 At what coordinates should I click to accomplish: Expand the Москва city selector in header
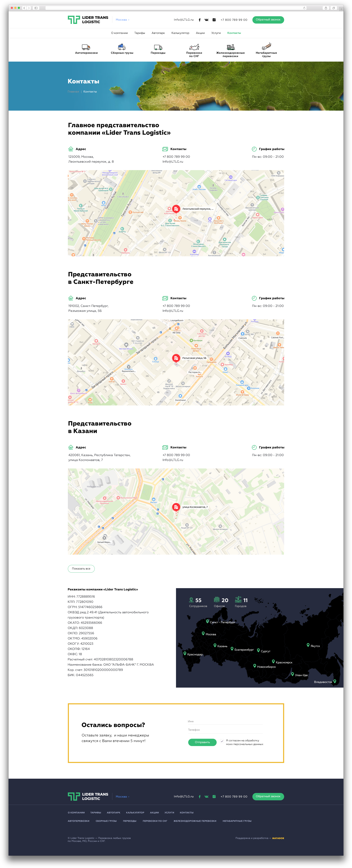tap(122, 20)
